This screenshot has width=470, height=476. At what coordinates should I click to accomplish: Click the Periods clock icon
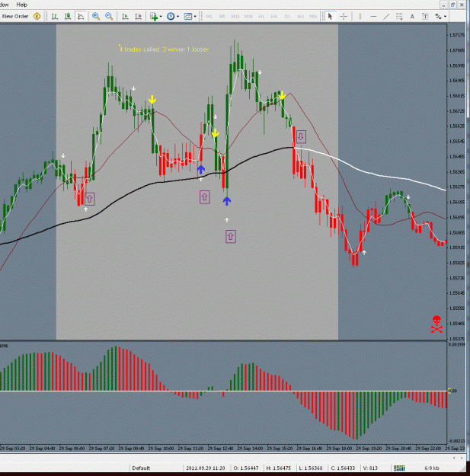[171, 17]
